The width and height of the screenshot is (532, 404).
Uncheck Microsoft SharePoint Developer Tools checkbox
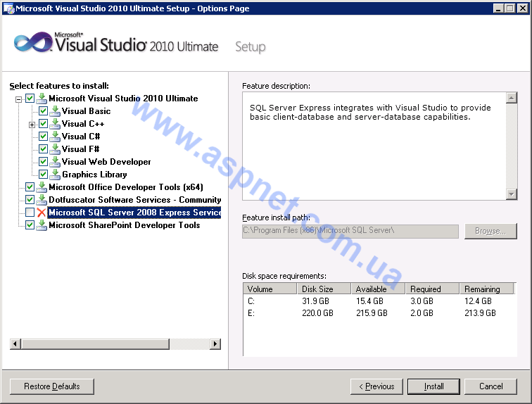[30, 225]
